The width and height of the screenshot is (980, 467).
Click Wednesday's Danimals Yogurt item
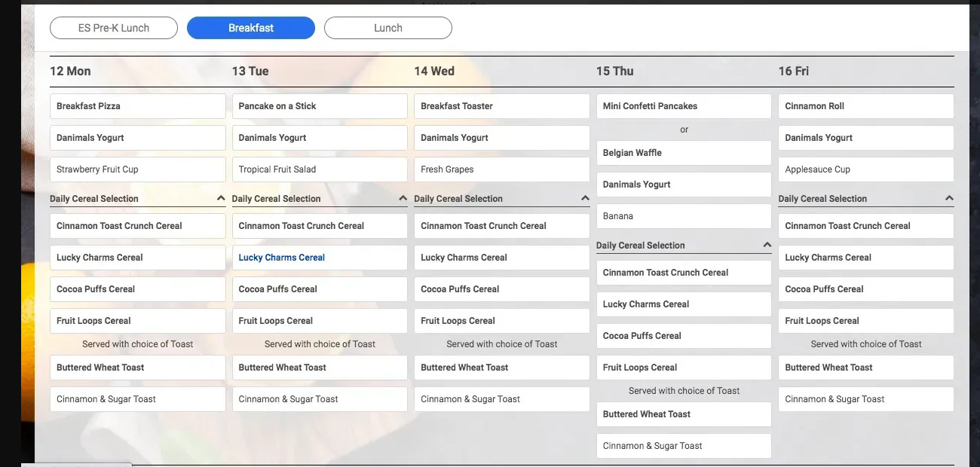click(x=502, y=138)
